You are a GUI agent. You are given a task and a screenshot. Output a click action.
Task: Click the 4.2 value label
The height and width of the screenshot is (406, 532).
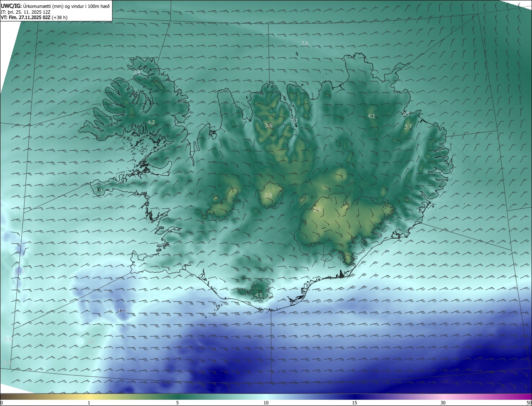click(151, 122)
